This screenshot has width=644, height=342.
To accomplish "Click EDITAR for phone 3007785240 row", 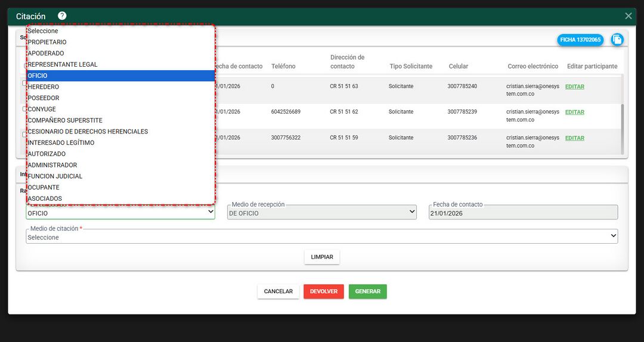I will [x=574, y=87].
